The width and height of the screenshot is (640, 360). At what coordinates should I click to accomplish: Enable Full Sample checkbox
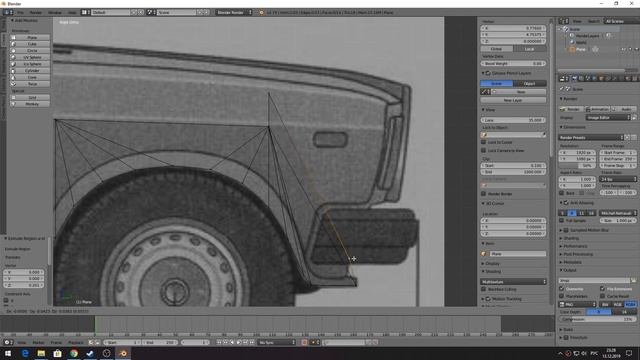pyautogui.click(x=561, y=220)
